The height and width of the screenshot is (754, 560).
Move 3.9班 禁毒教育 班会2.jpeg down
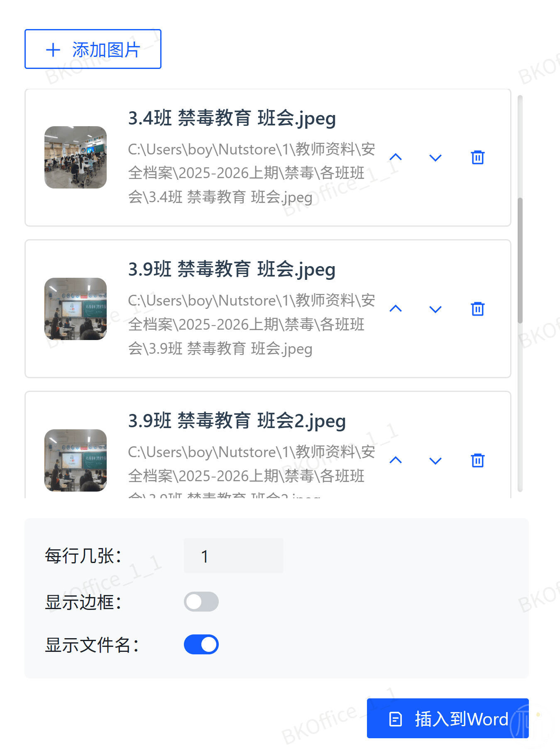(x=435, y=461)
